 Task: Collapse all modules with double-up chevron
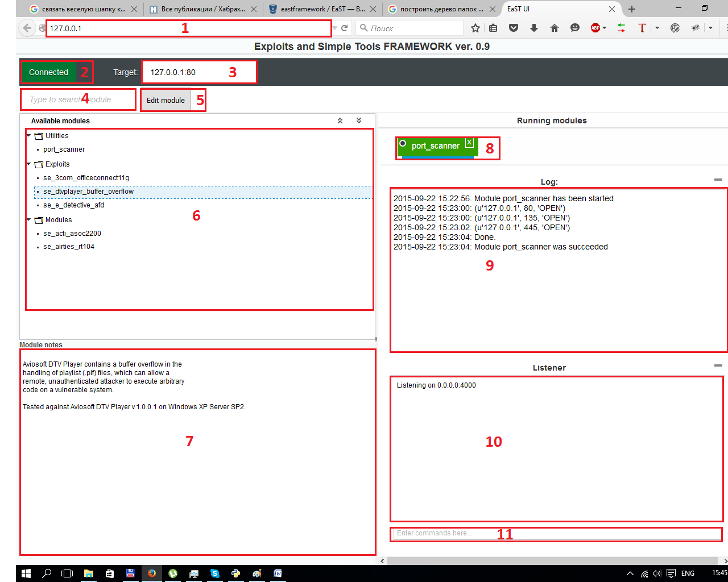340,120
